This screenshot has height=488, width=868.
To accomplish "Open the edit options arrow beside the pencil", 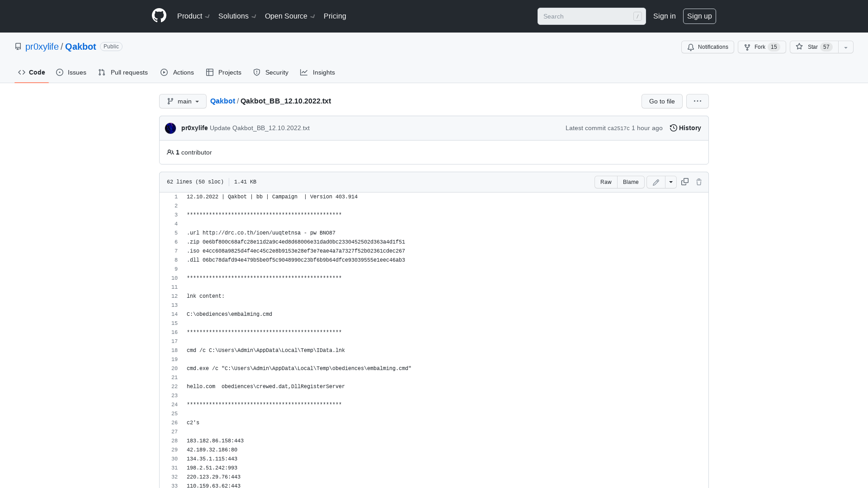I will tap(671, 182).
